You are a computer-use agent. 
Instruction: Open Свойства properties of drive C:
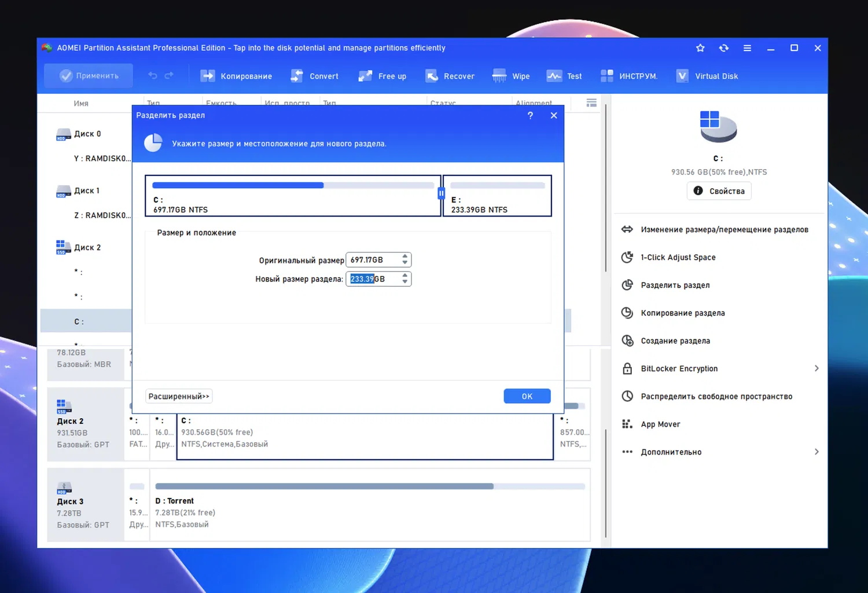pos(719,191)
